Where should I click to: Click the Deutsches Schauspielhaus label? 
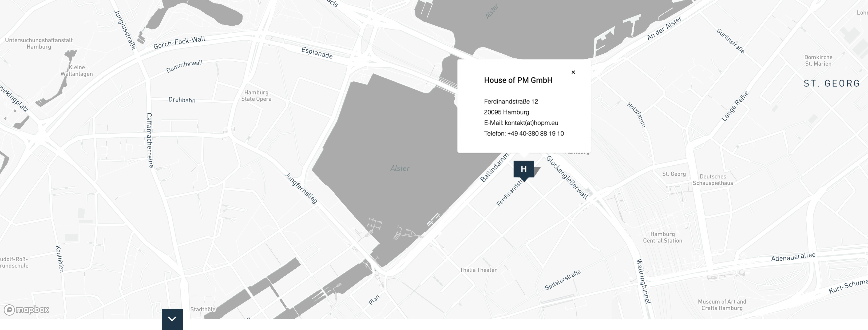(712, 180)
